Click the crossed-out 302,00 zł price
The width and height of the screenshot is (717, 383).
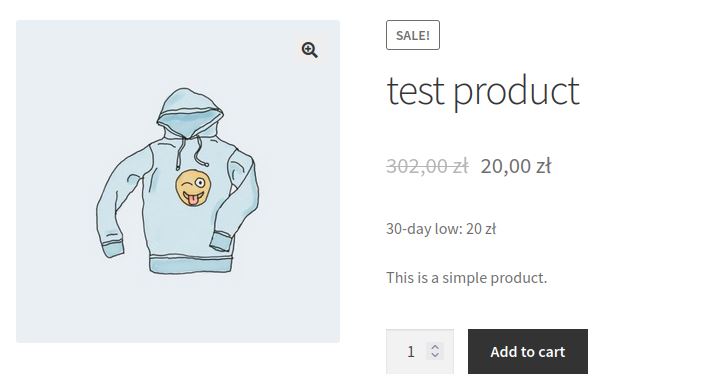pos(427,166)
